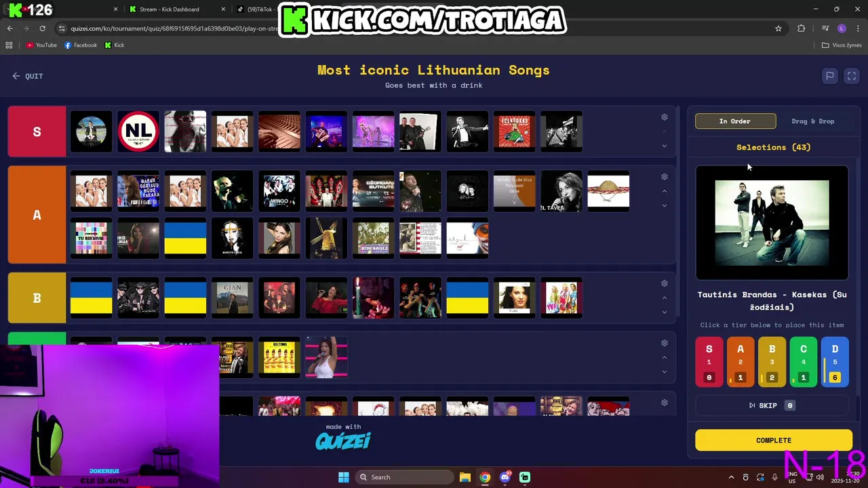Open the S tier row settings gear

665,117
